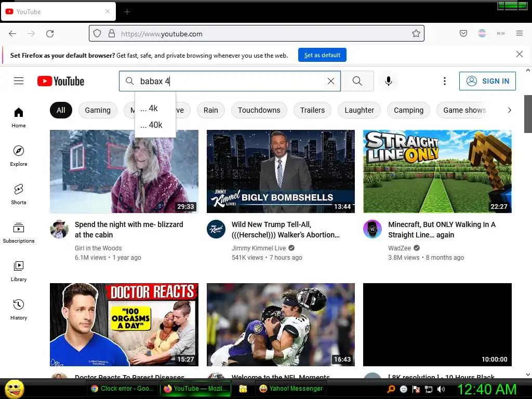Click the search magnifier button
Viewport: 532px width, 399px height.
point(357,81)
